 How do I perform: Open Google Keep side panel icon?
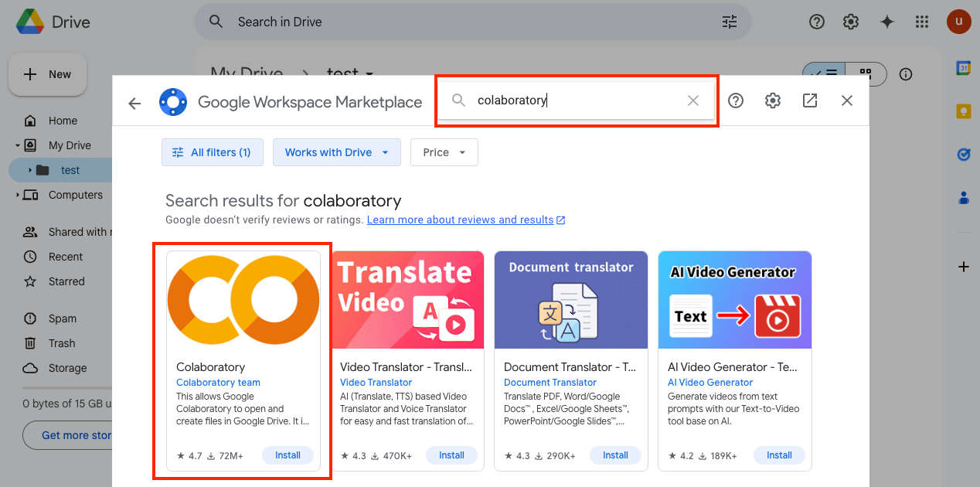coord(963,111)
